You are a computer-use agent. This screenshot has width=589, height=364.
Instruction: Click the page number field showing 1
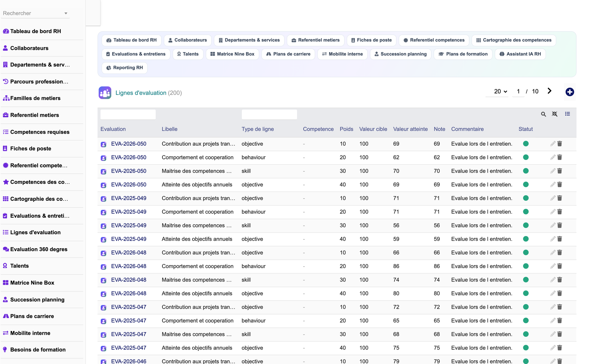518,91
